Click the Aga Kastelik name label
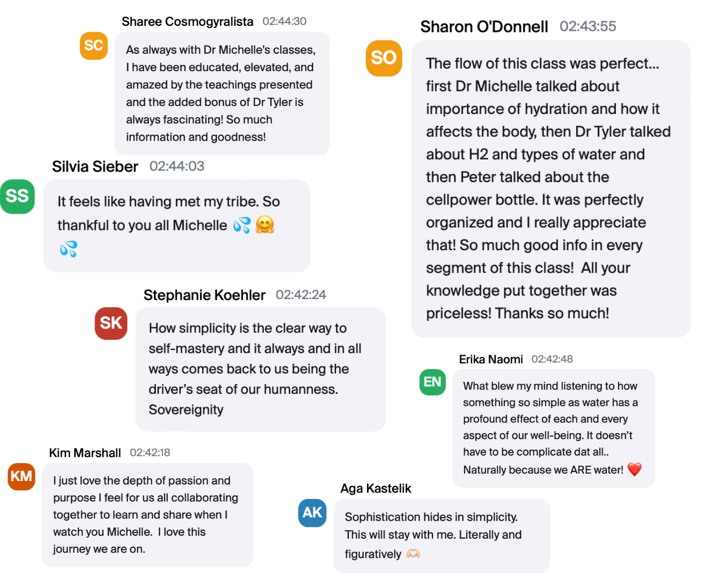 coord(375,489)
